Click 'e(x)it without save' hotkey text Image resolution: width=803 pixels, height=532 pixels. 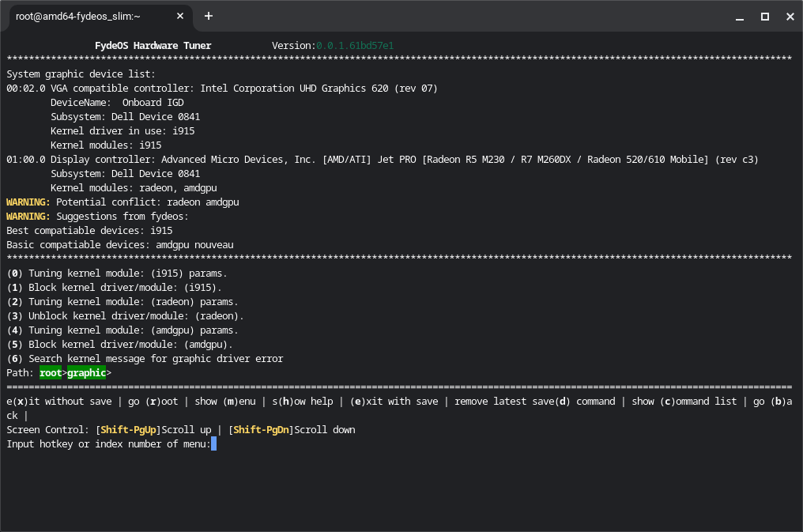click(x=59, y=402)
